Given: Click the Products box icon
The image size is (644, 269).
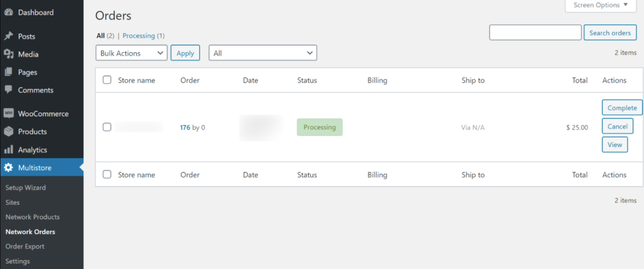Looking at the screenshot, I should pyautogui.click(x=8, y=131).
